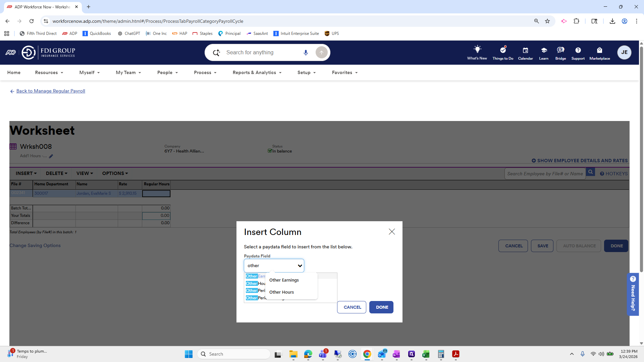
Task: Click DONE in the Insert Column dialog
Action: 382,307
